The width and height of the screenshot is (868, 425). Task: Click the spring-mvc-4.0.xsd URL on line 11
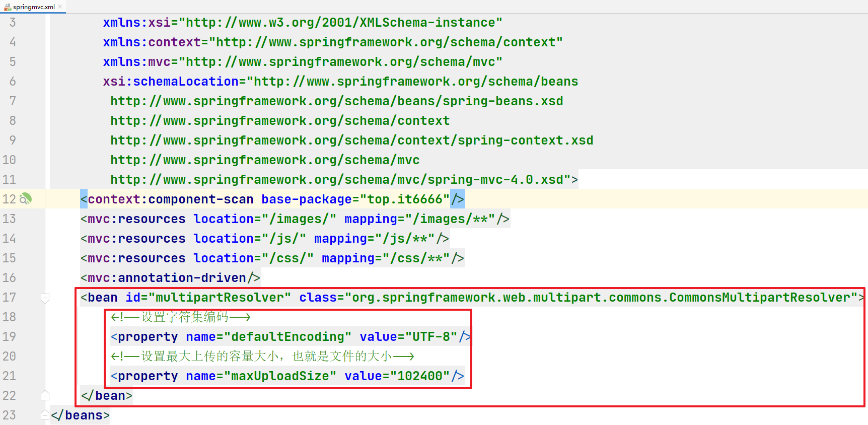pos(336,180)
